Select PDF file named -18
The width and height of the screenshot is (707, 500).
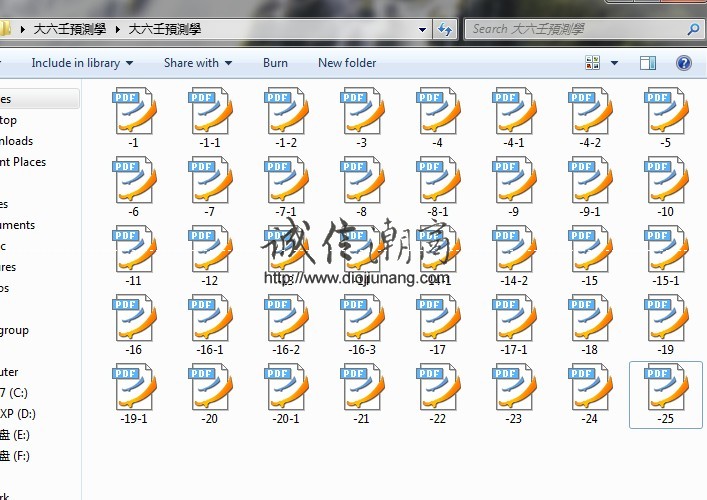(590, 325)
